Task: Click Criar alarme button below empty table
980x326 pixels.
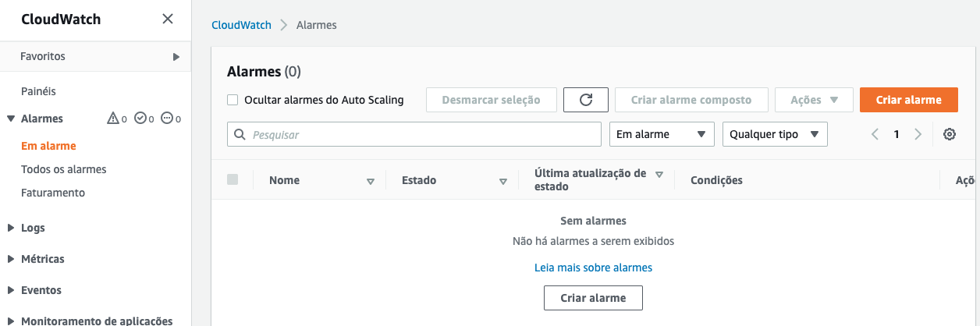Action: (593, 298)
